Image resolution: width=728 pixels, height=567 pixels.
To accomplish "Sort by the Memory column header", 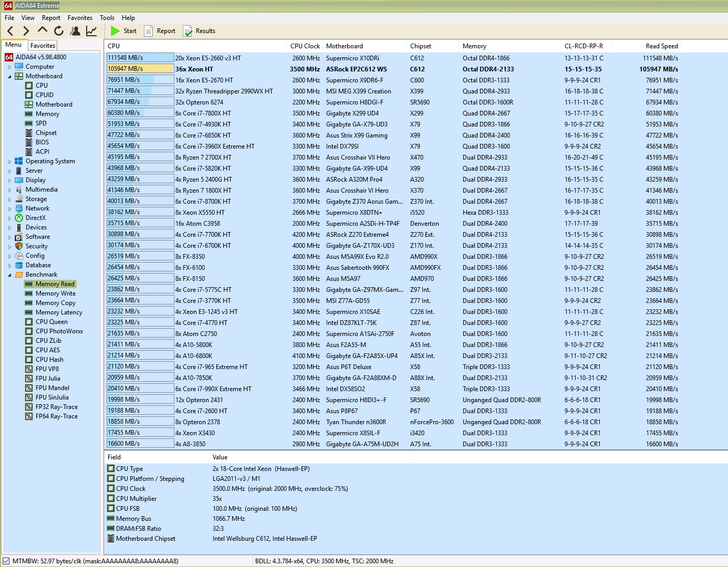I will [x=509, y=46].
